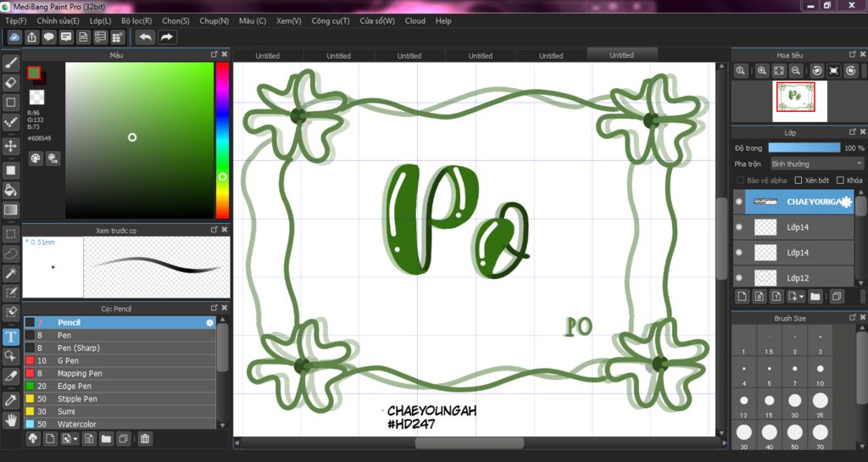This screenshot has height=462, width=868.
Task: Select the Gradient tool
Action: [10, 210]
